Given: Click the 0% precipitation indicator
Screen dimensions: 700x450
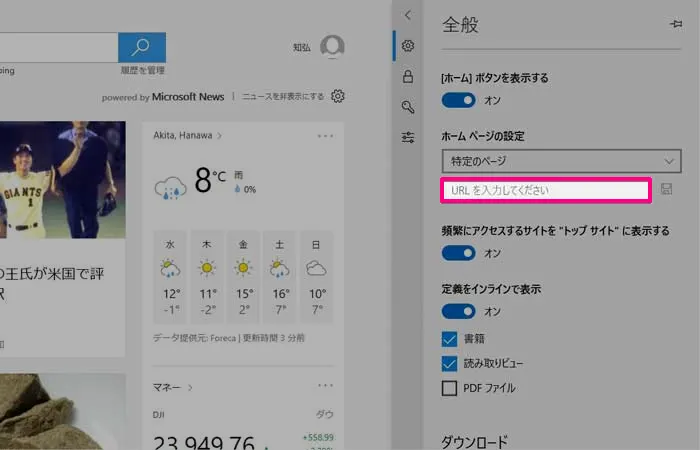Looking at the screenshot, I should click(x=245, y=189).
